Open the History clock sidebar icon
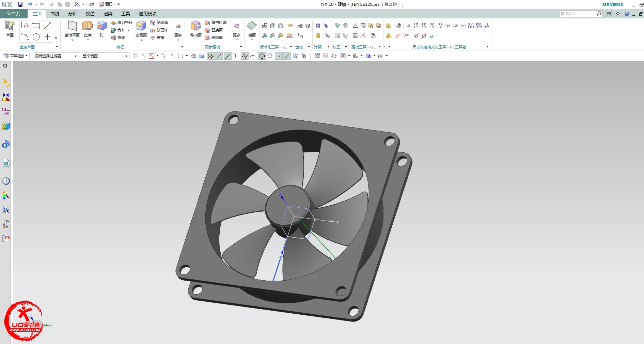Screen dimensions: 644x344 coord(6,181)
